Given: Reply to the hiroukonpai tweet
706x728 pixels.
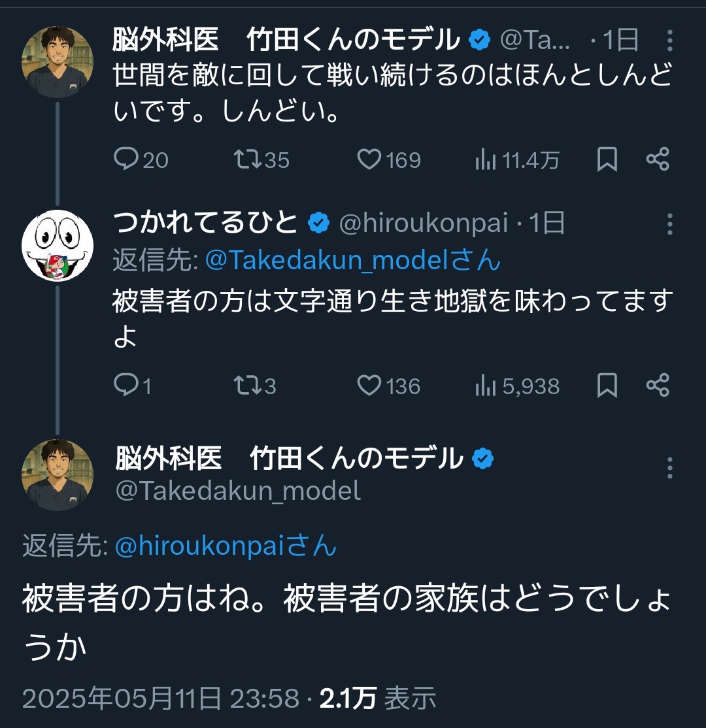Looking at the screenshot, I should click(x=124, y=386).
